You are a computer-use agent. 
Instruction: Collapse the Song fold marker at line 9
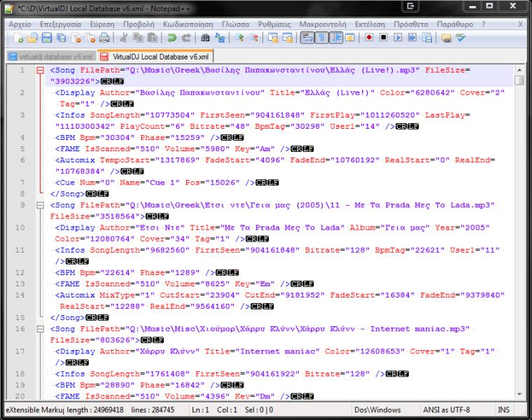coord(40,205)
